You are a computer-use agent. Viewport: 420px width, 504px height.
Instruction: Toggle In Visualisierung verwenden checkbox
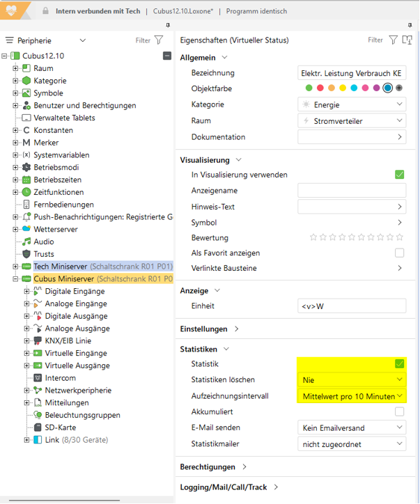[x=399, y=175]
